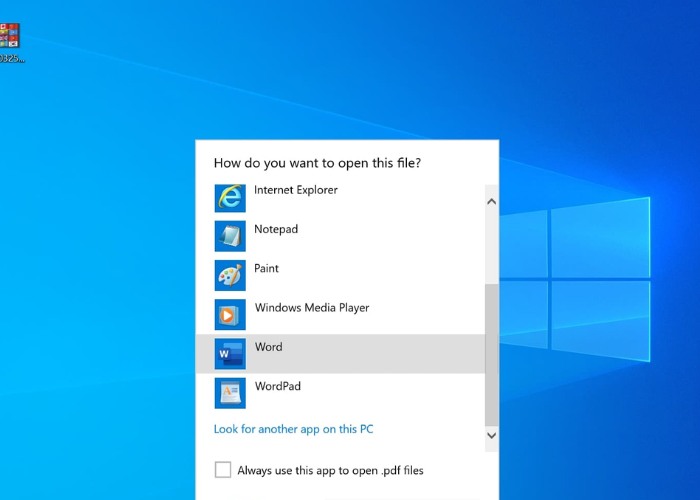700x500 pixels.
Task: Open Look for another app on this PC
Action: [x=293, y=429]
